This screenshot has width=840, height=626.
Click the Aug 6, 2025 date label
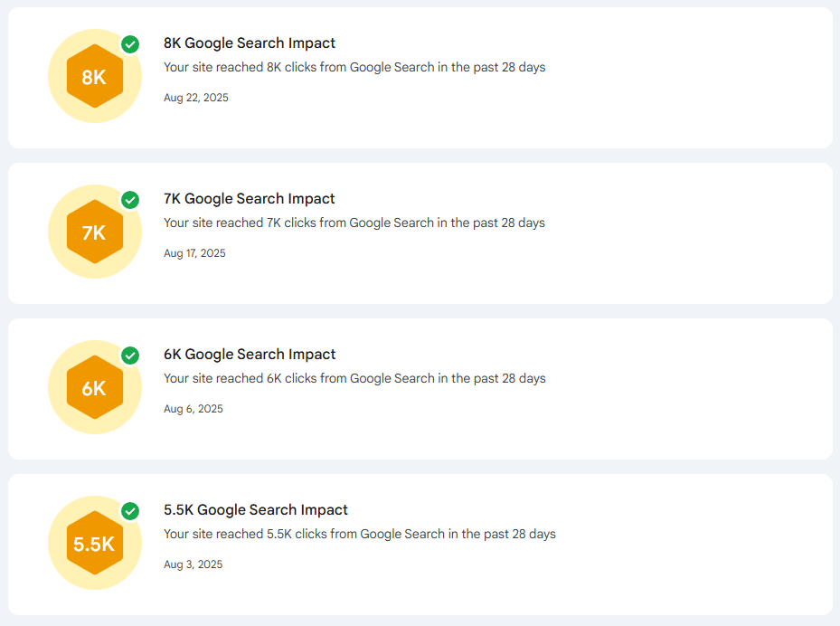click(x=193, y=408)
